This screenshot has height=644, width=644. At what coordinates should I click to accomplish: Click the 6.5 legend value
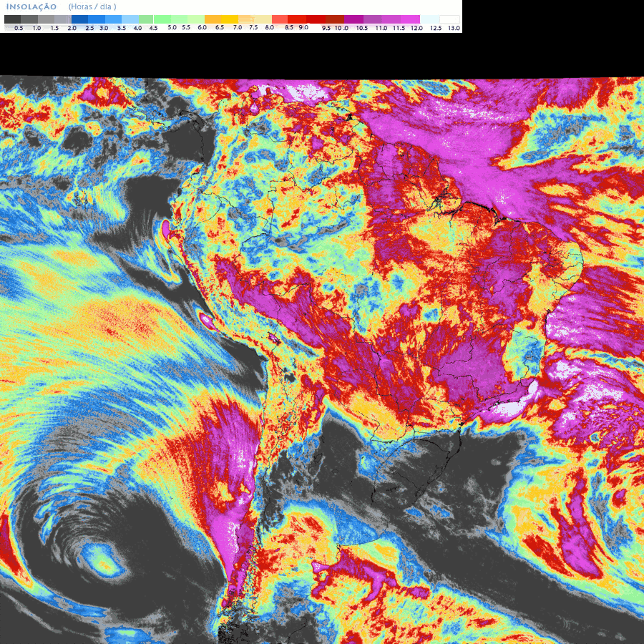click(x=220, y=27)
